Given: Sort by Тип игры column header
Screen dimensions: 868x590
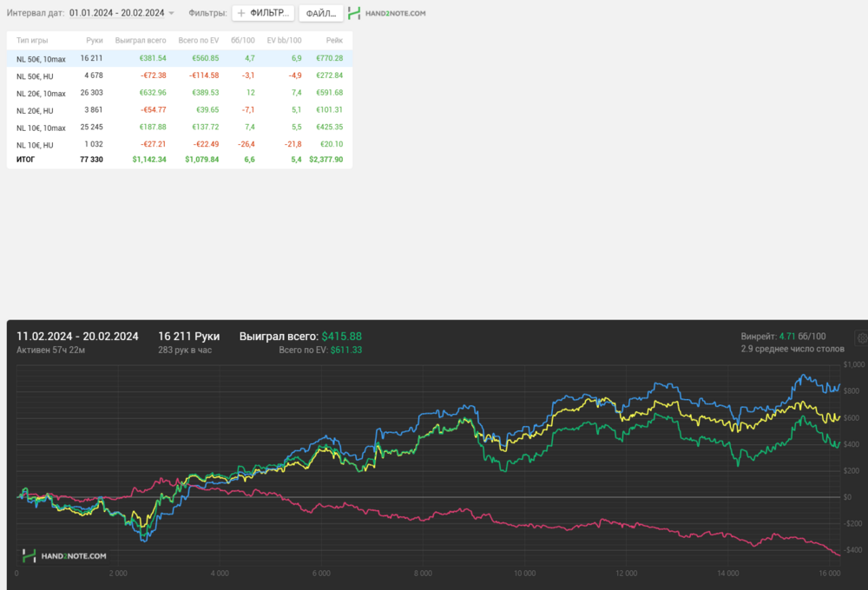Looking at the screenshot, I should pyautogui.click(x=32, y=41).
